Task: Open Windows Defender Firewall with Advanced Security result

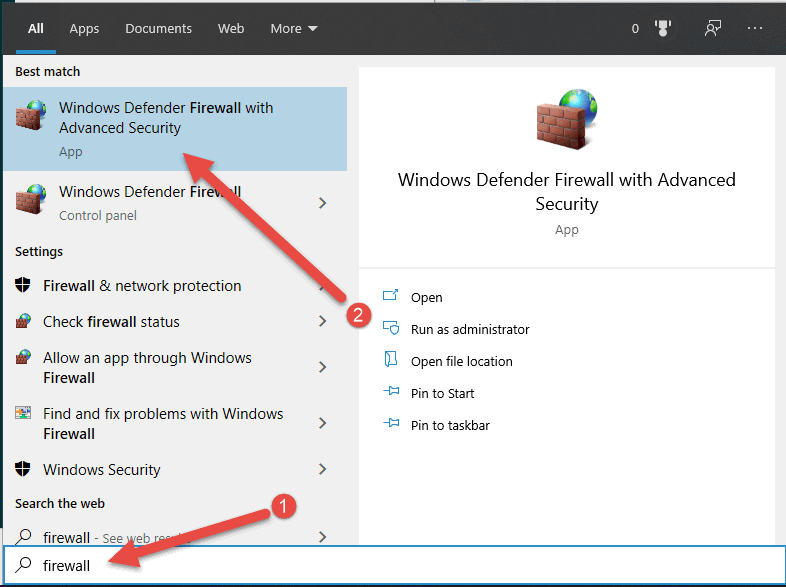Action: 175,129
